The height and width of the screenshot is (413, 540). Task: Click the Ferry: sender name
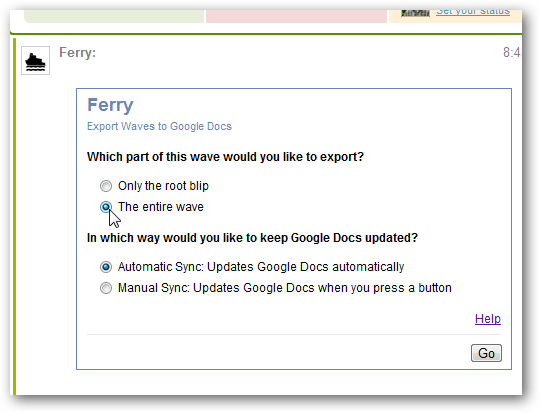77,53
